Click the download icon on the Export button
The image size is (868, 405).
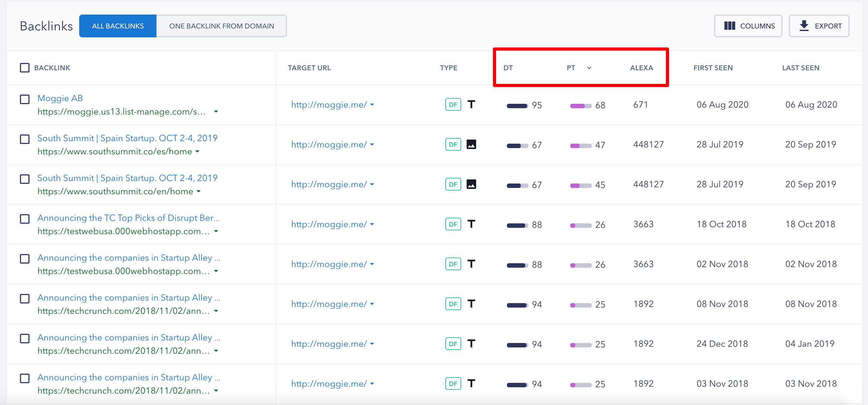point(804,26)
